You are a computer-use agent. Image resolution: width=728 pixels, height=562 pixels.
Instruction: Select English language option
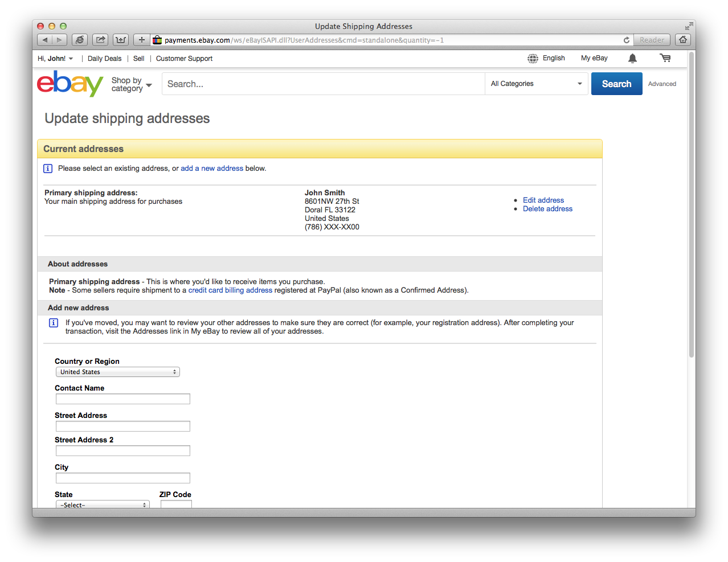(554, 58)
